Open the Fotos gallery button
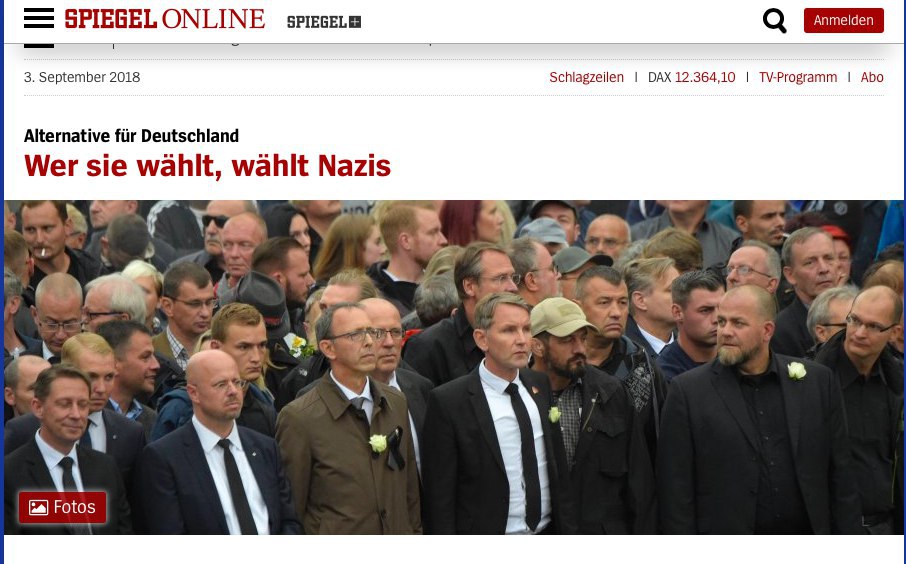This screenshot has height=564, width=906. pos(62,507)
